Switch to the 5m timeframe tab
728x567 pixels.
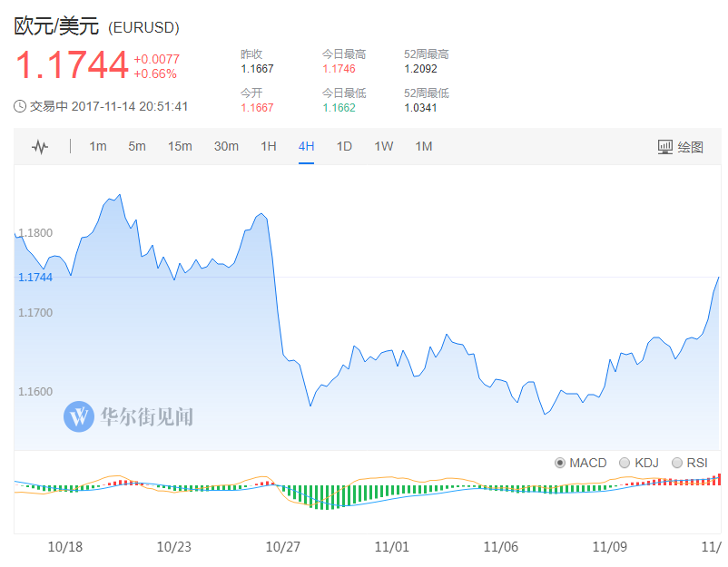point(137,147)
